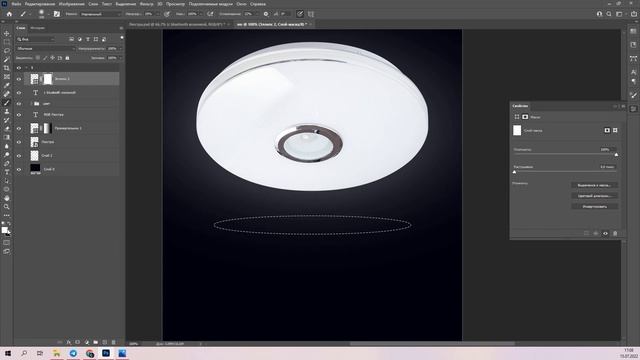This screenshot has height=360, width=640.
Task: Open the Layers panel flyout menu
Action: point(121,28)
